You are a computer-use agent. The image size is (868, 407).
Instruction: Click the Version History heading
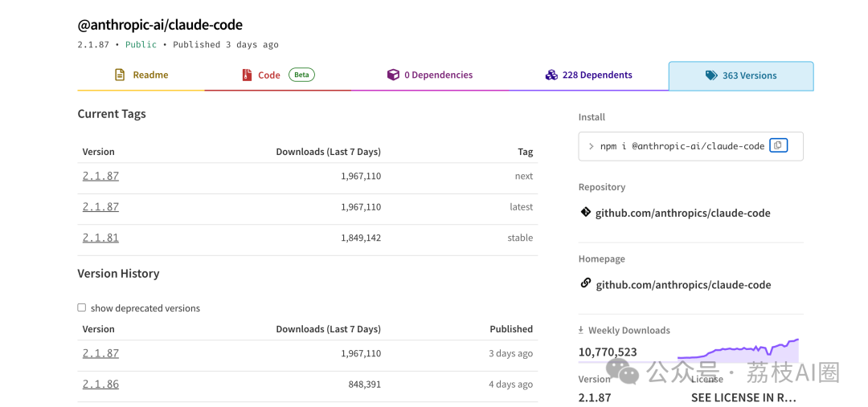tap(118, 273)
